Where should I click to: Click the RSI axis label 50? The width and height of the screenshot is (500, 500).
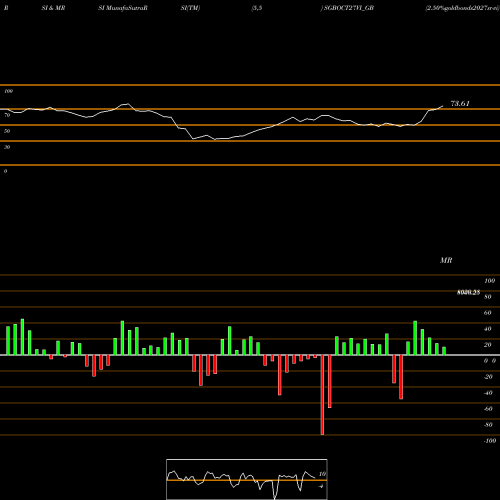pyautogui.click(x=7, y=131)
